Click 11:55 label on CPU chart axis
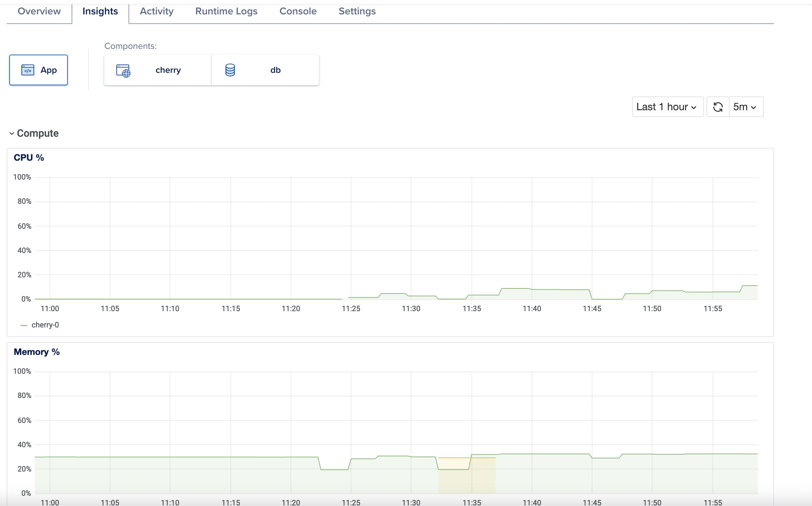Viewport: 812px width, 506px height. (713, 309)
